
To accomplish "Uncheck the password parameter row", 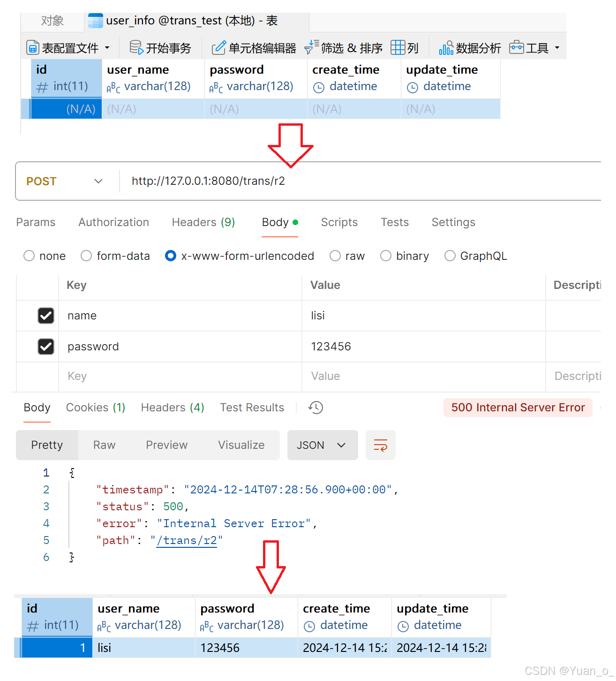I will pyautogui.click(x=45, y=347).
